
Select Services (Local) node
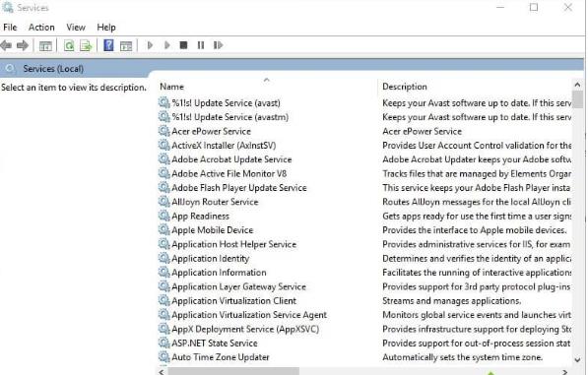(53, 69)
